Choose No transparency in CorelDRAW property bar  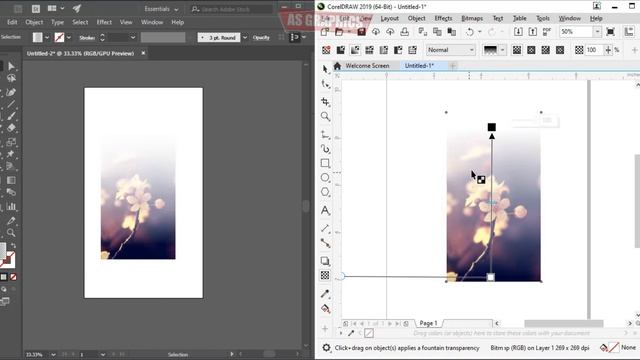pos(326,50)
